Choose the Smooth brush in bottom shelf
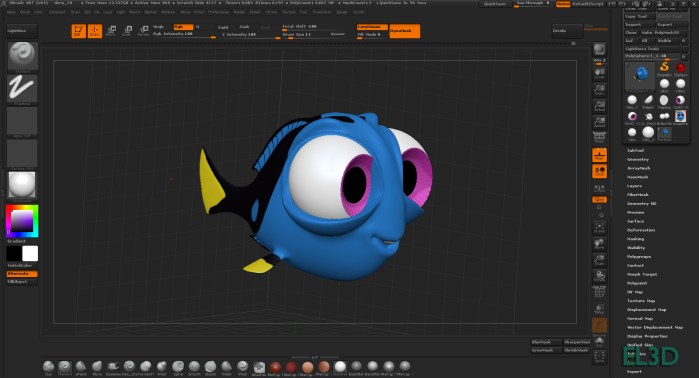699x378 pixels. pyautogui.click(x=194, y=368)
